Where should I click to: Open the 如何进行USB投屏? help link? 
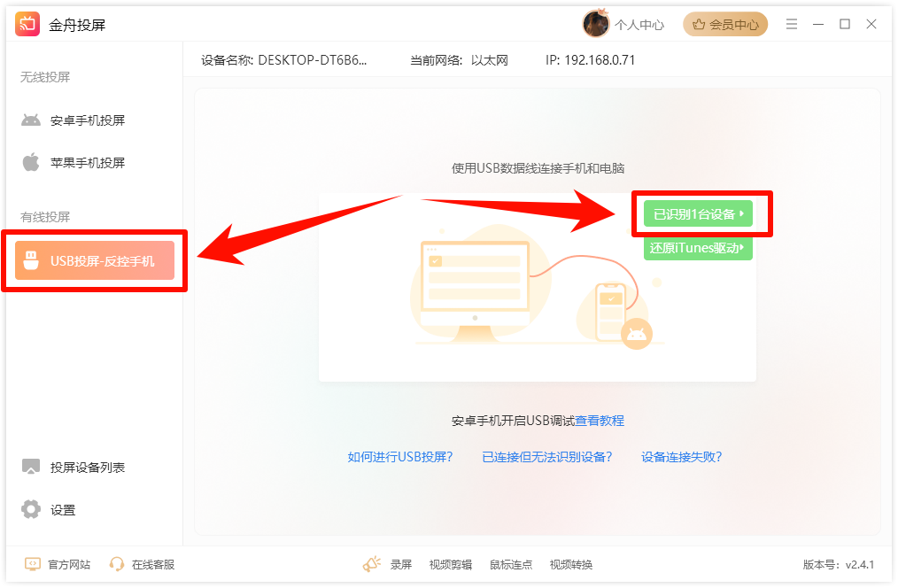400,457
